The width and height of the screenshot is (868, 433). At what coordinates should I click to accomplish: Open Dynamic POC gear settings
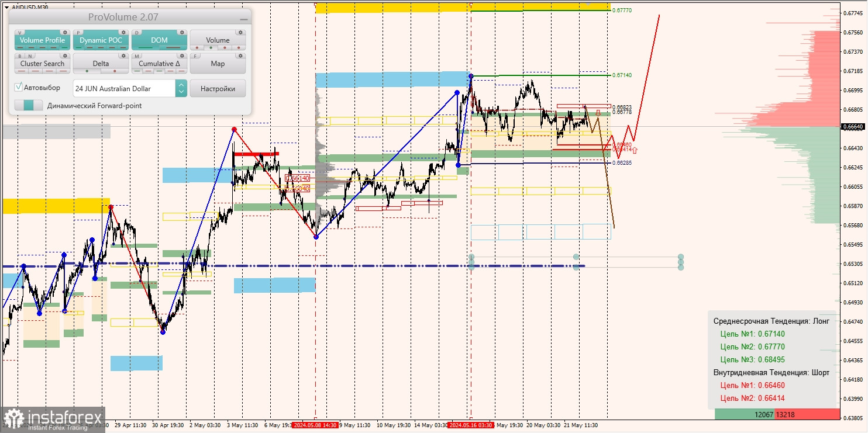click(x=123, y=32)
